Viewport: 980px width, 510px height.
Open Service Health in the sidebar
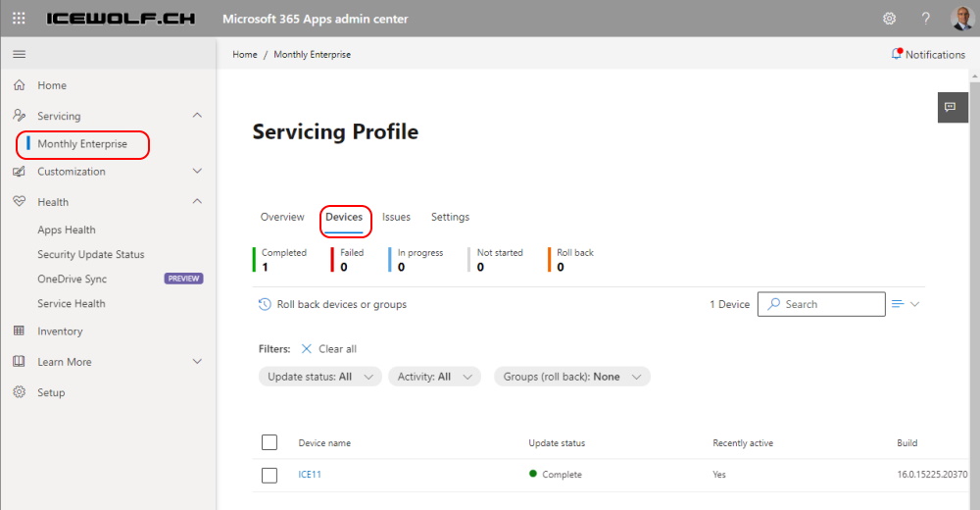coord(72,303)
